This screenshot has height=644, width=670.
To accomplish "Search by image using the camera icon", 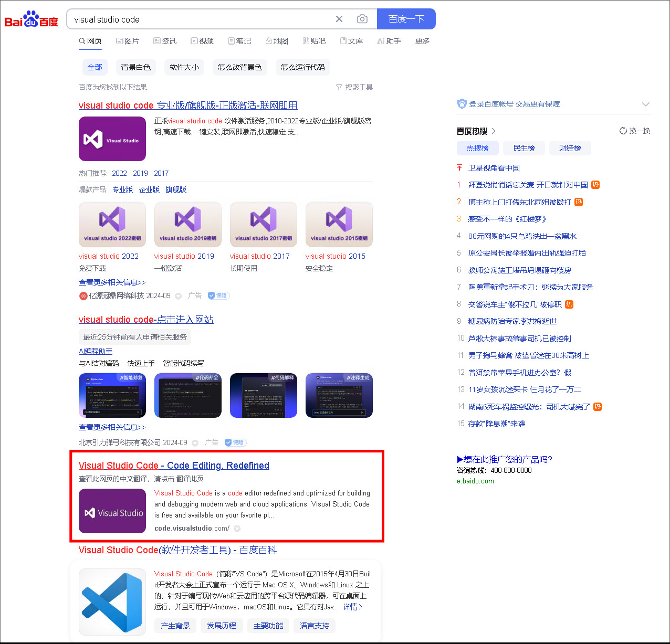I will click(x=362, y=18).
